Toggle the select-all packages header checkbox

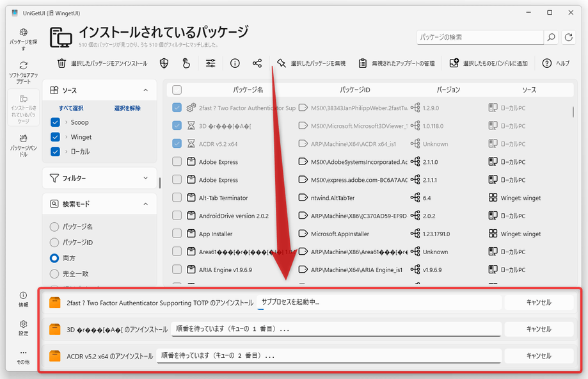coord(177,90)
